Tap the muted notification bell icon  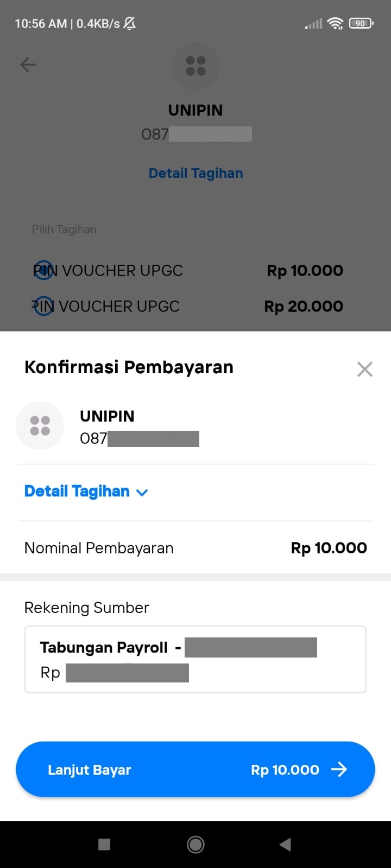coord(129,23)
